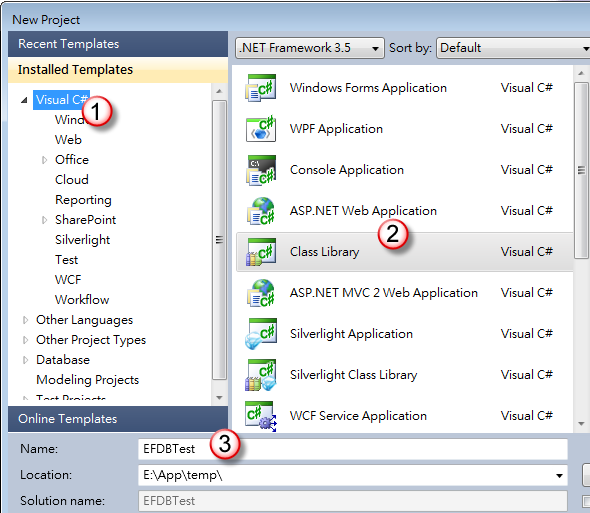Choose the Silverlight Application template icon
590x513 pixels.
pyautogui.click(x=261, y=334)
